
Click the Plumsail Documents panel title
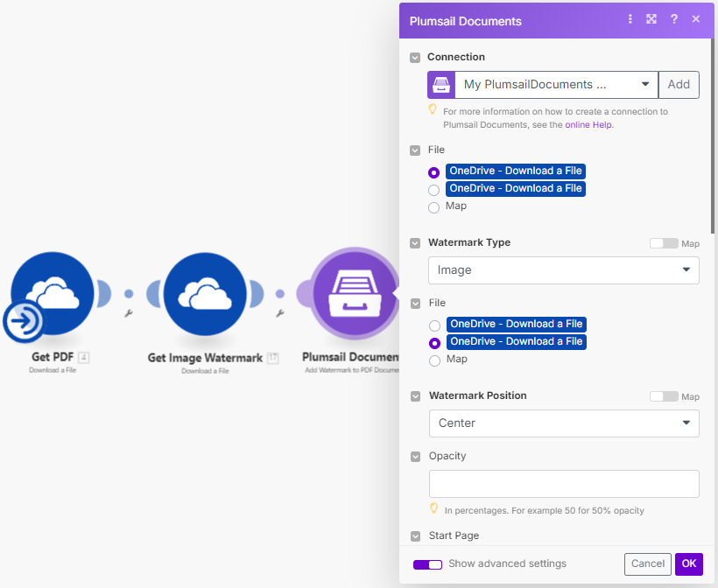[465, 22]
